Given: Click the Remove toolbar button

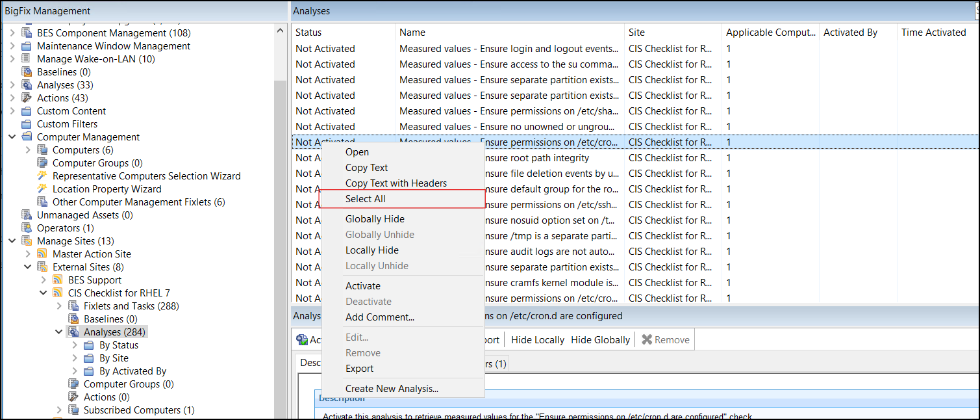Looking at the screenshot, I should coord(666,339).
